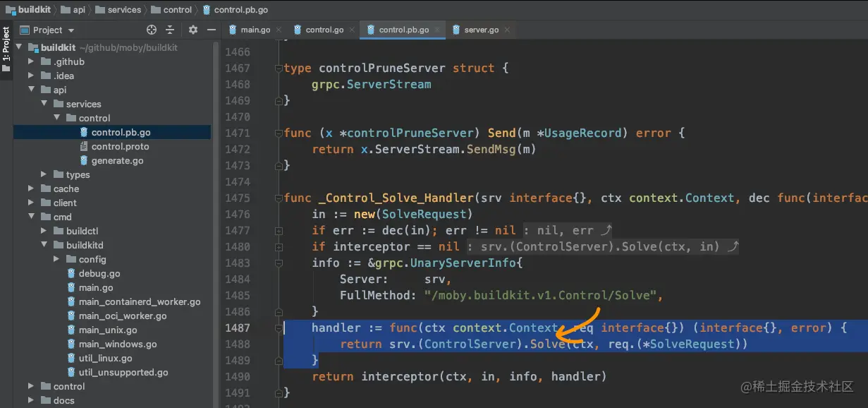The width and height of the screenshot is (868, 408).
Task: Close the control.pb.go tab
Action: coord(436,30)
